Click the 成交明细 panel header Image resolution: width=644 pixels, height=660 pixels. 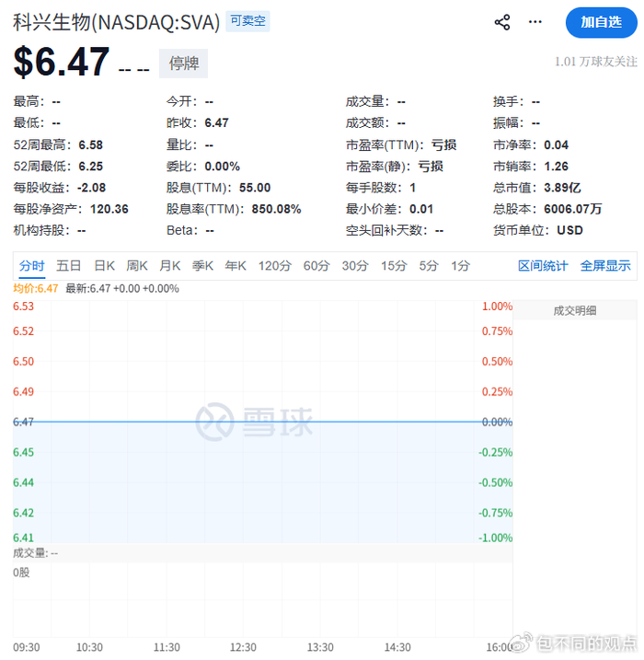pos(574,311)
